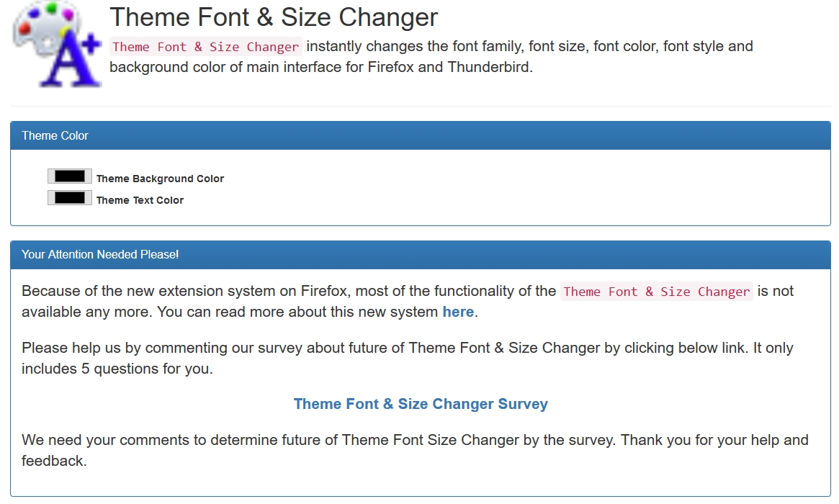The height and width of the screenshot is (504, 839).
Task: Open the Theme Font & Size Changer Survey link
Action: [x=421, y=404]
